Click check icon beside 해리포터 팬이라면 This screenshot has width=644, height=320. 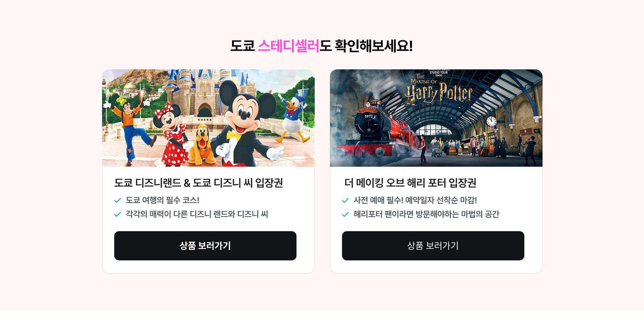(x=345, y=214)
